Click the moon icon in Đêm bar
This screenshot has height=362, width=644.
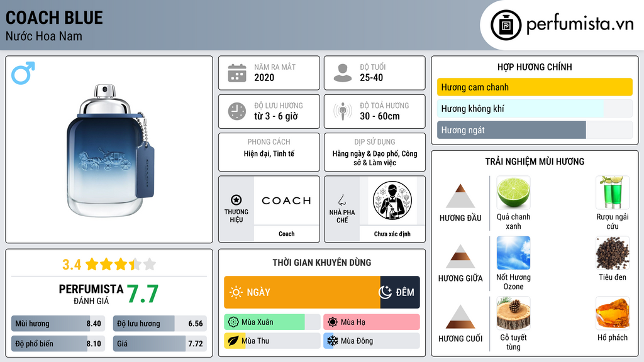pyautogui.click(x=385, y=292)
